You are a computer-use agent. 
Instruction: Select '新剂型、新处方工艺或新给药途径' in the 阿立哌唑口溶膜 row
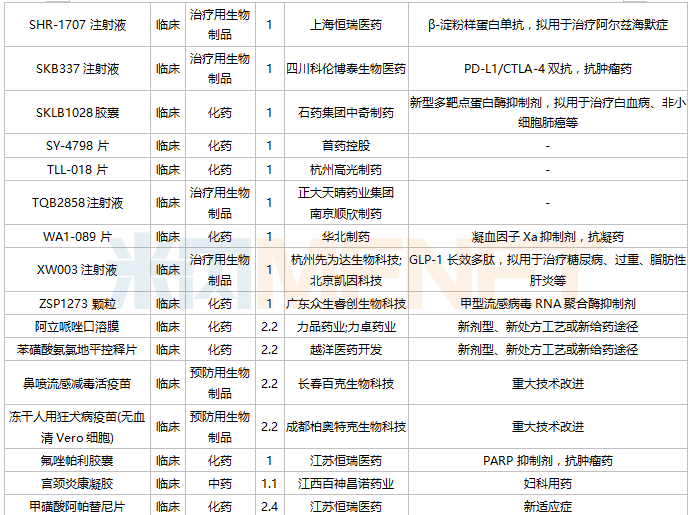pyautogui.click(x=548, y=326)
